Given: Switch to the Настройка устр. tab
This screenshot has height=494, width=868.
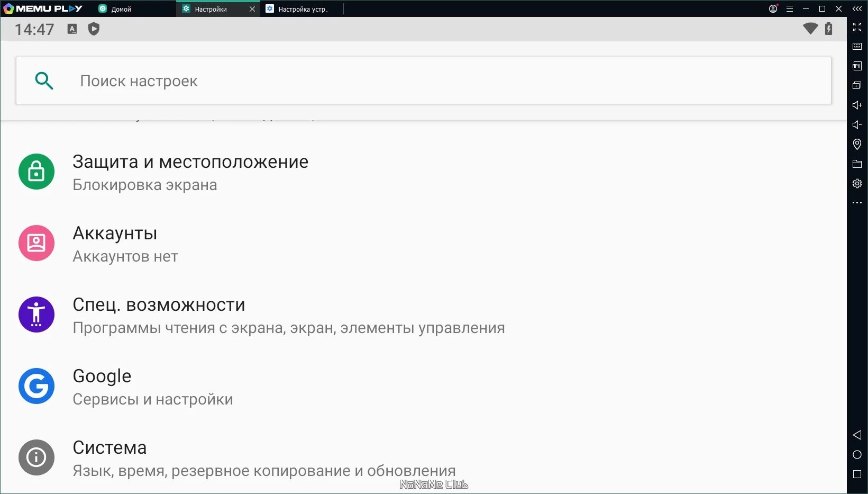Looking at the screenshot, I should [x=302, y=9].
